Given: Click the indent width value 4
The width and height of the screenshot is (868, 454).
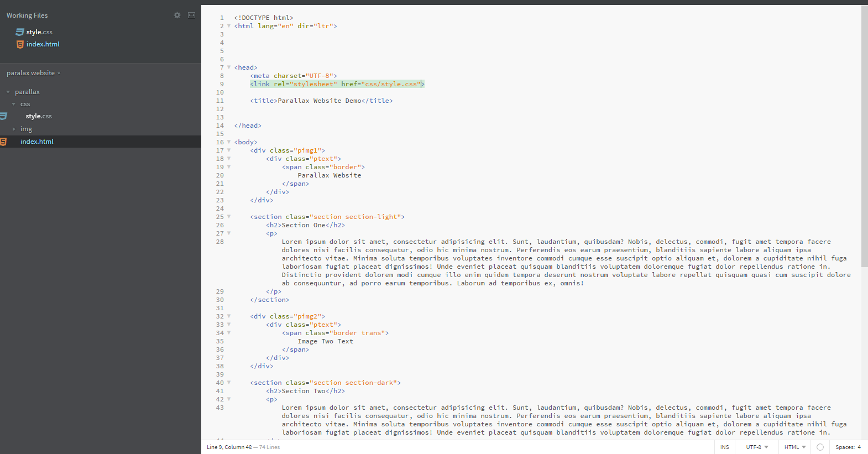Looking at the screenshot, I should pyautogui.click(x=859, y=447).
